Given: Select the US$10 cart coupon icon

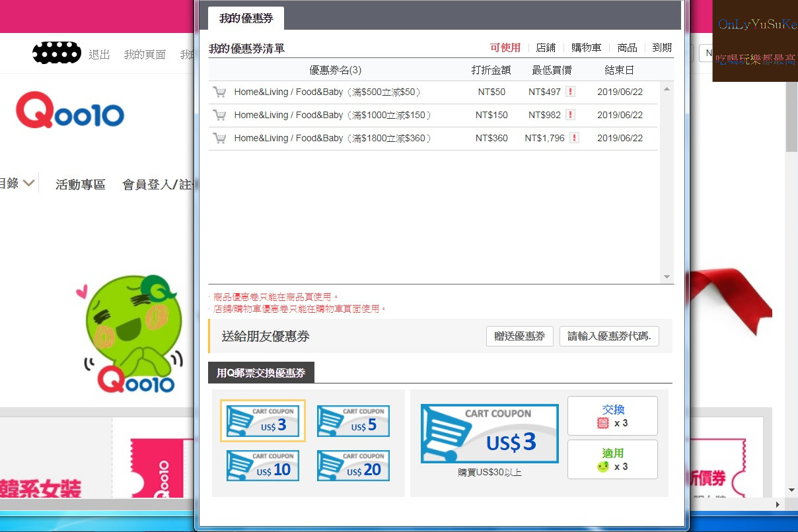Looking at the screenshot, I should 262,465.
